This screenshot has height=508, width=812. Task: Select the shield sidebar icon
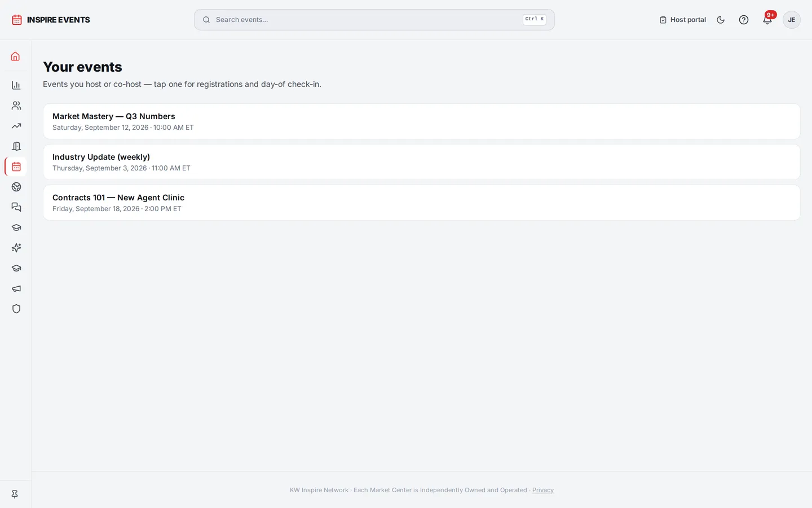point(16,309)
